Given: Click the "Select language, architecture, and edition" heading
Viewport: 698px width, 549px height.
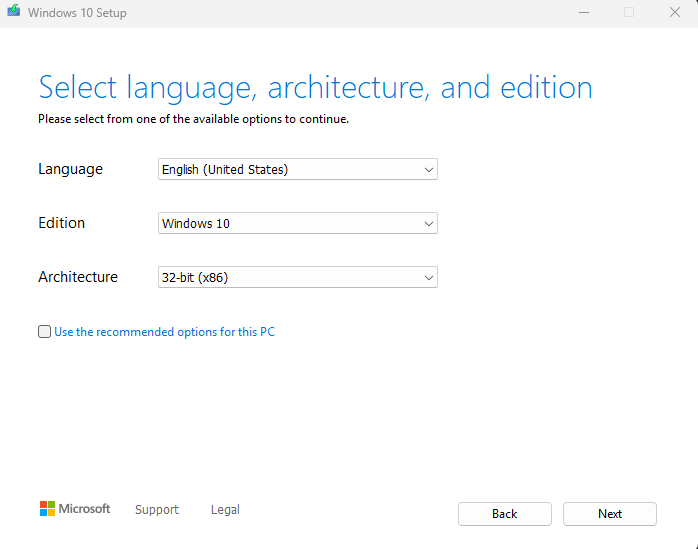Looking at the screenshot, I should [x=315, y=87].
